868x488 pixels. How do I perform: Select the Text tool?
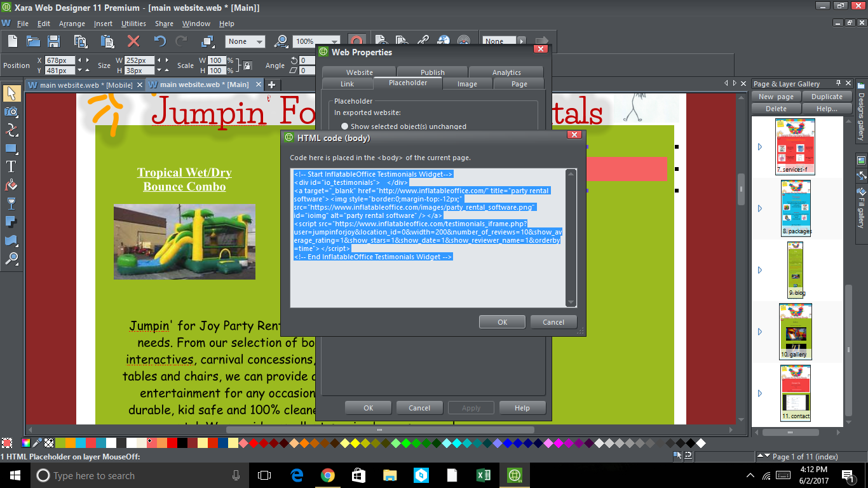(x=11, y=166)
